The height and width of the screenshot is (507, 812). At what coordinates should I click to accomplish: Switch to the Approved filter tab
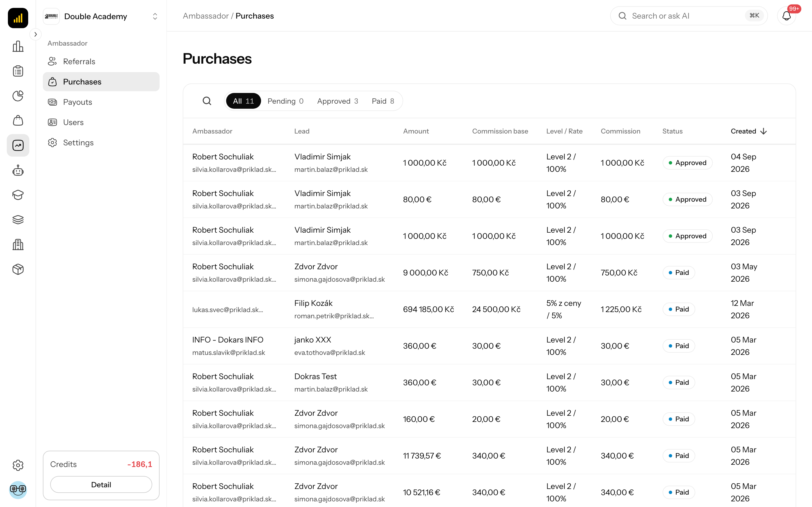click(x=337, y=101)
